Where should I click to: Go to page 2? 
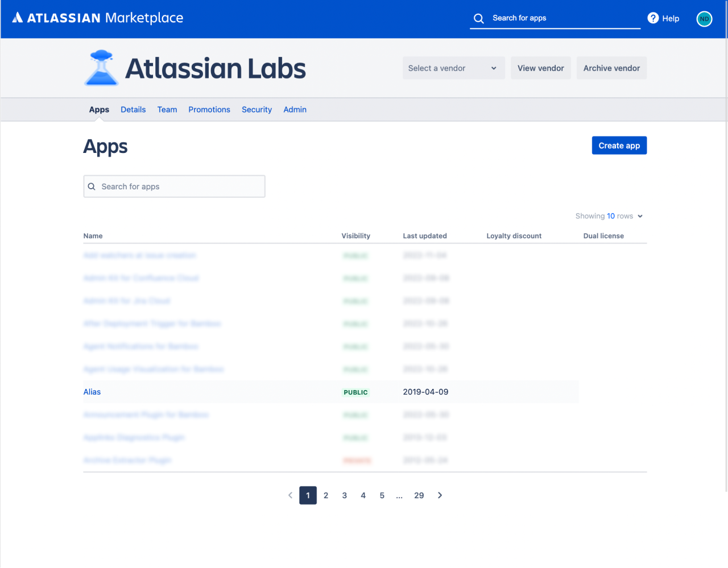pos(326,495)
